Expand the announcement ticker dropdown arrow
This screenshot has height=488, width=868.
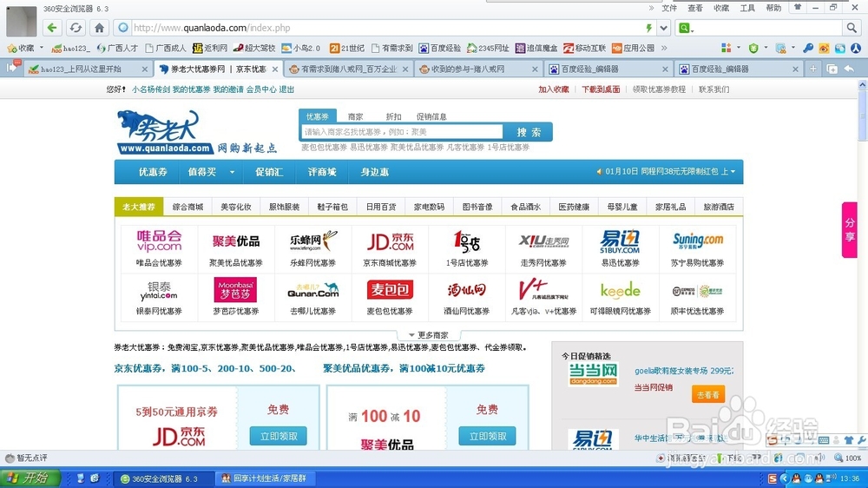pyautogui.click(x=733, y=172)
